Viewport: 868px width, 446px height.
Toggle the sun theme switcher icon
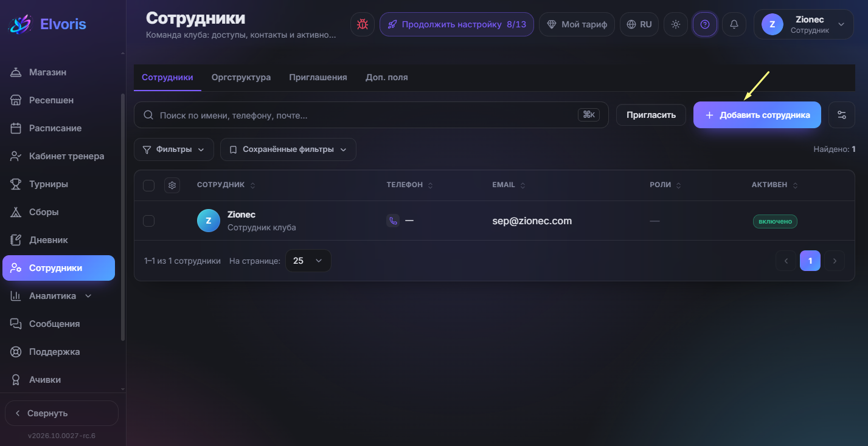(676, 24)
